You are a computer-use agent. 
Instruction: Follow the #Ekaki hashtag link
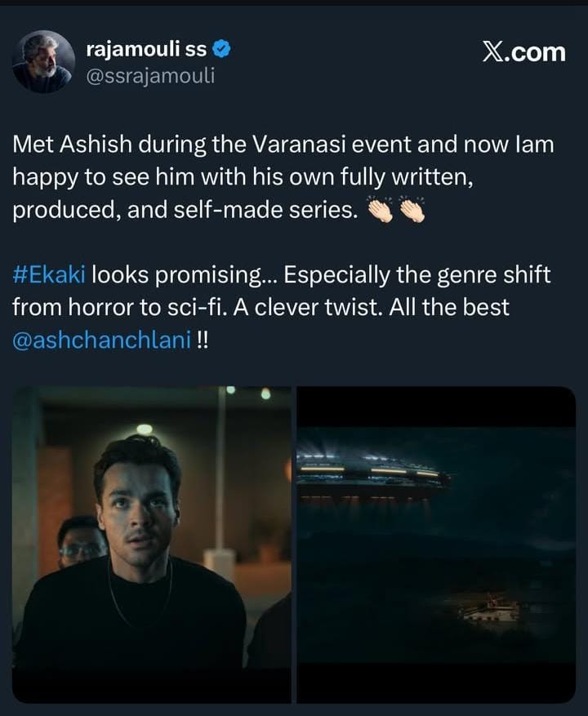coord(49,275)
